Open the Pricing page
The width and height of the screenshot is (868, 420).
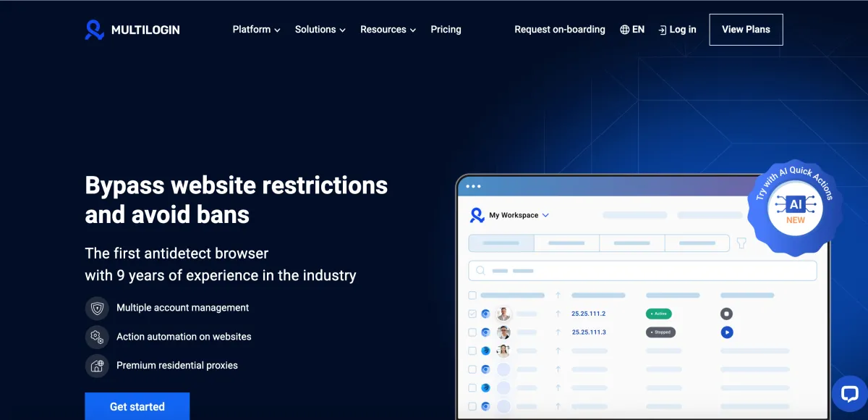[x=446, y=30]
